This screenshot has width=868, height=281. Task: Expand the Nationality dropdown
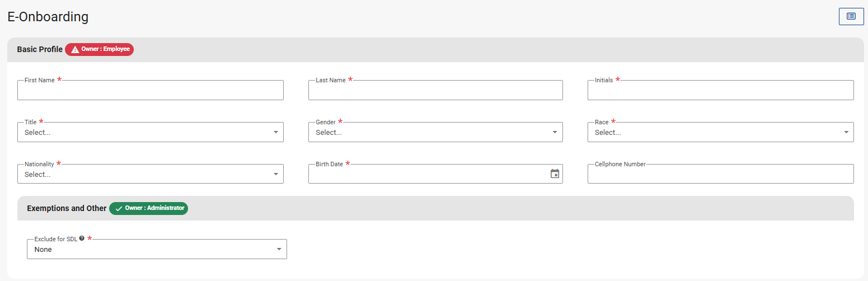coord(150,174)
